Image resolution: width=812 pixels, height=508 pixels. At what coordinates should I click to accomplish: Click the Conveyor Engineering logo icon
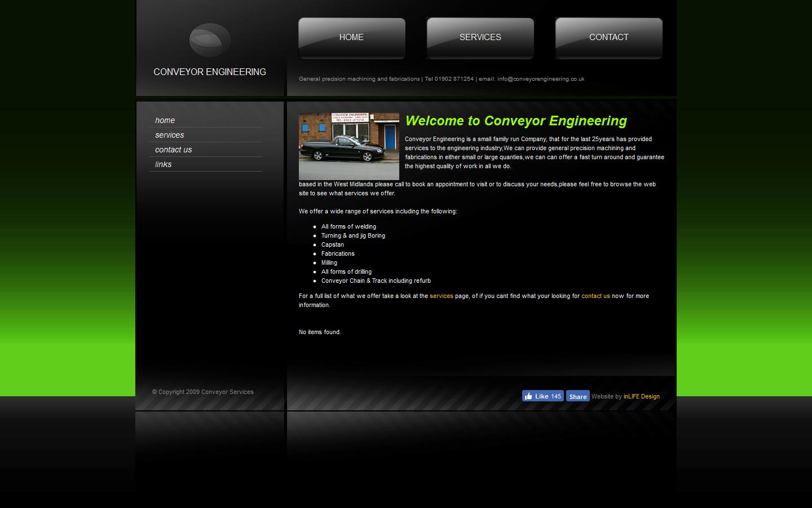coord(209,40)
